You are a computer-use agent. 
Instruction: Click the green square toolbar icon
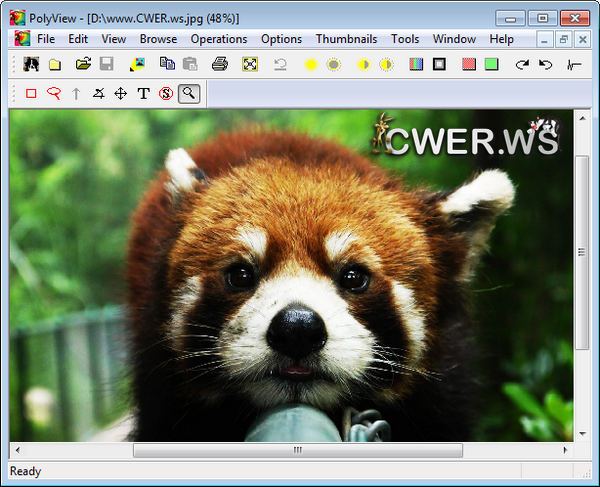[491, 64]
